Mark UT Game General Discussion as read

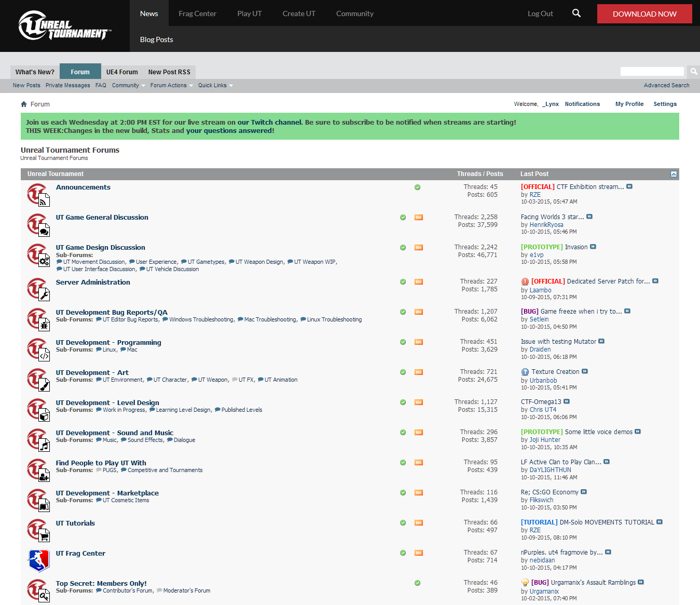click(403, 218)
